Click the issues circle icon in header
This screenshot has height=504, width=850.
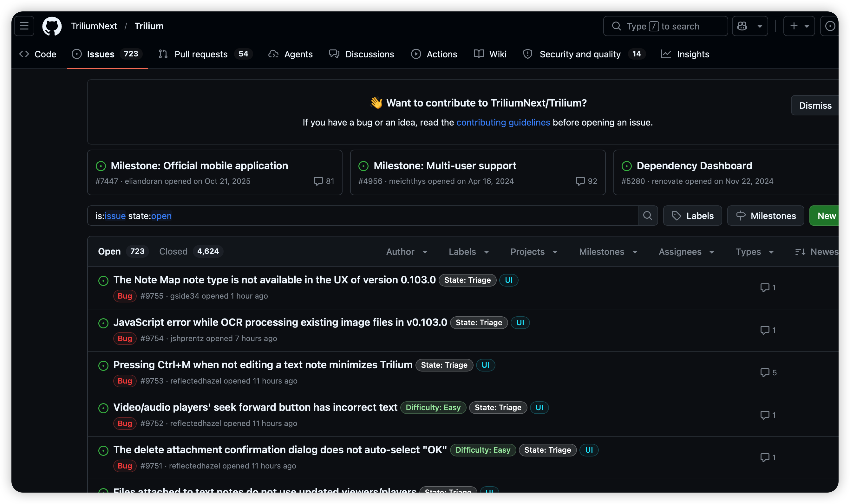click(830, 26)
